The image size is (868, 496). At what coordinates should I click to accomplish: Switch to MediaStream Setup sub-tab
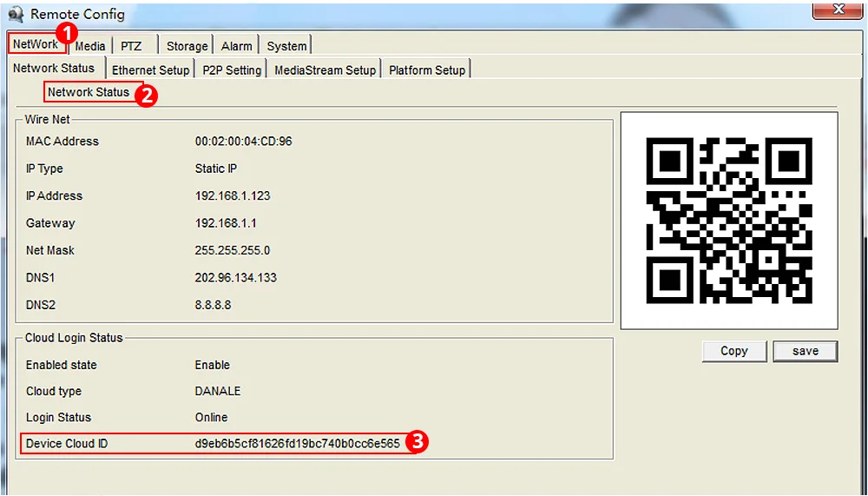click(325, 70)
